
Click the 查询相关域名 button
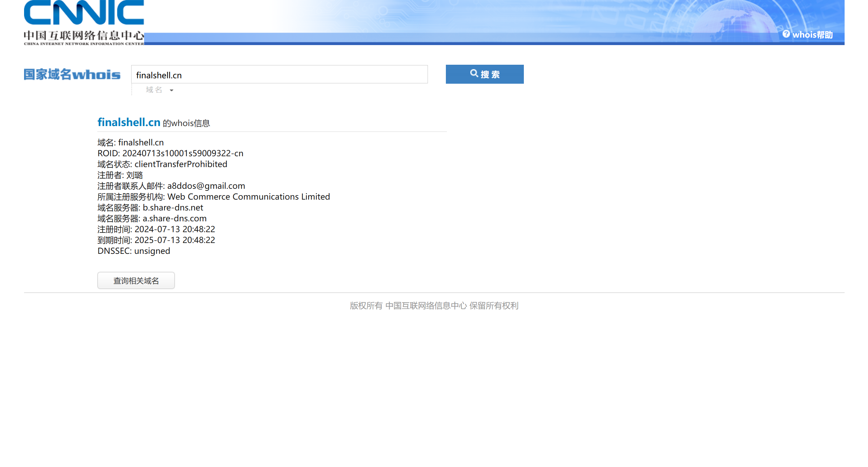[x=136, y=281]
